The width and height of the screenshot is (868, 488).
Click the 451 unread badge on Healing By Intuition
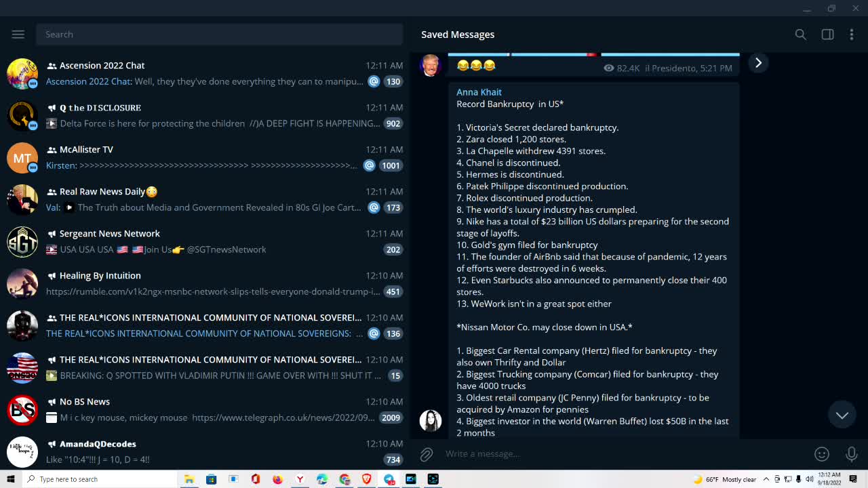393,291
